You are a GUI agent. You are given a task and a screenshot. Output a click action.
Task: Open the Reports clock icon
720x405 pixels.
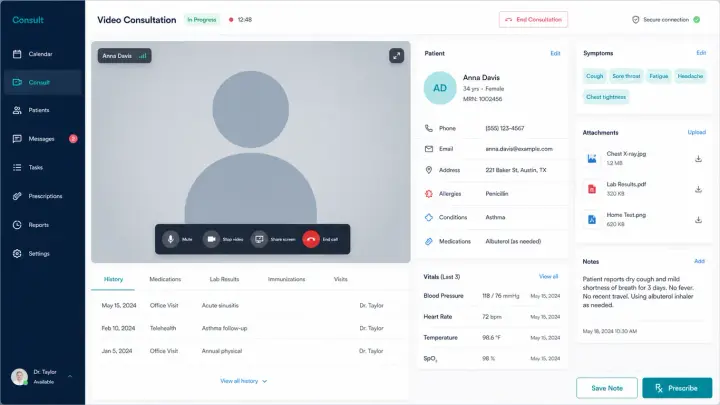pos(17,225)
